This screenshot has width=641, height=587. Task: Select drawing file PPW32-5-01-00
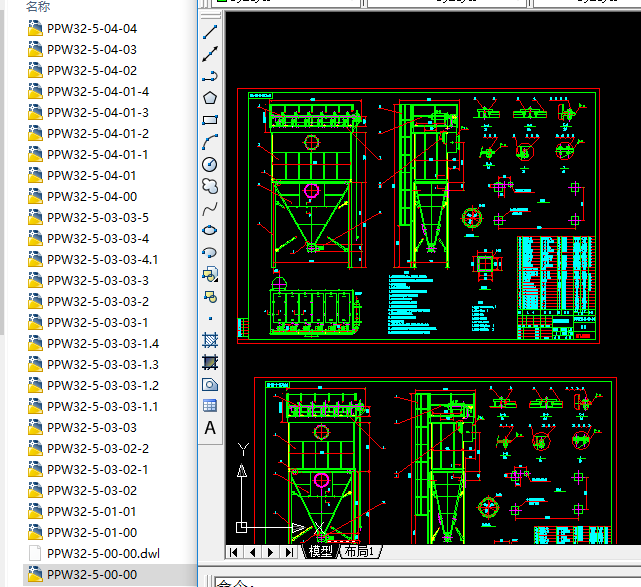[91, 532]
